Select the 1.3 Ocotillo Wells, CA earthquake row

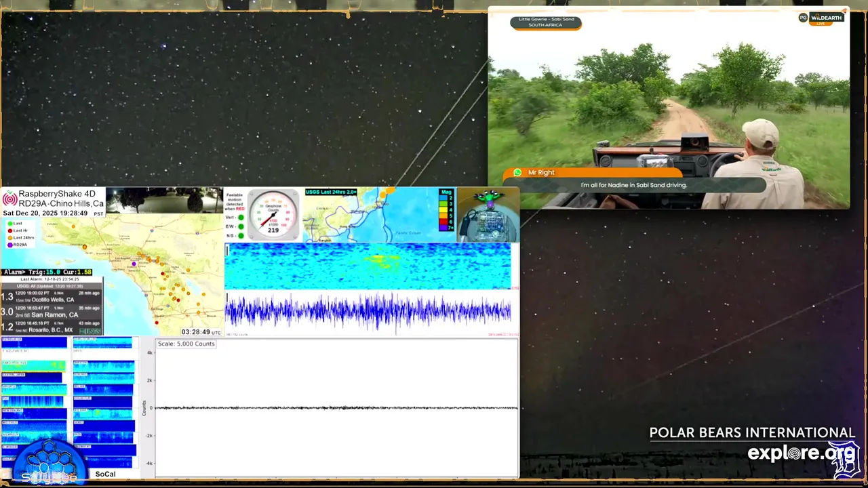pyautogui.click(x=52, y=297)
